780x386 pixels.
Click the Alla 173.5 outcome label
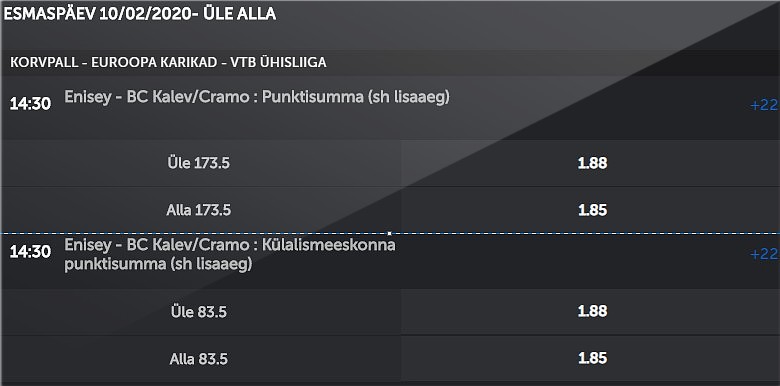tap(198, 210)
